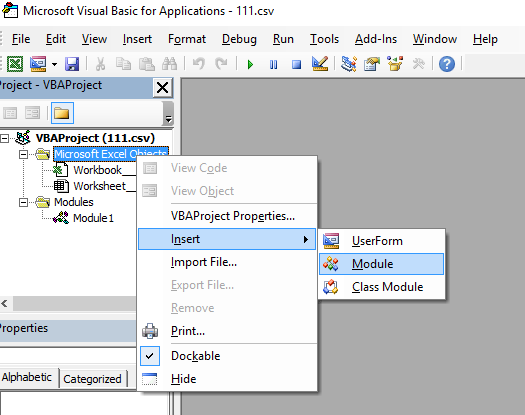525x415 pixels.
Task: Click the Cut scissors icon
Action: (x=100, y=64)
